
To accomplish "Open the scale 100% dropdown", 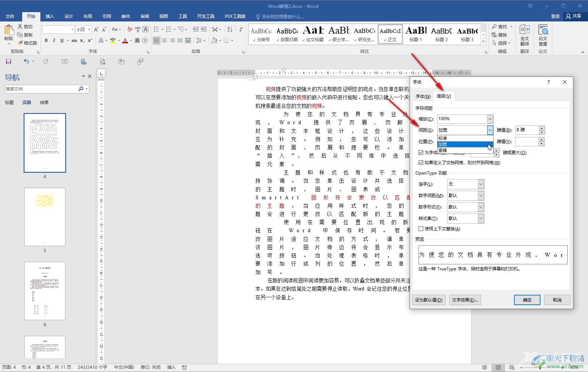I will [490, 119].
